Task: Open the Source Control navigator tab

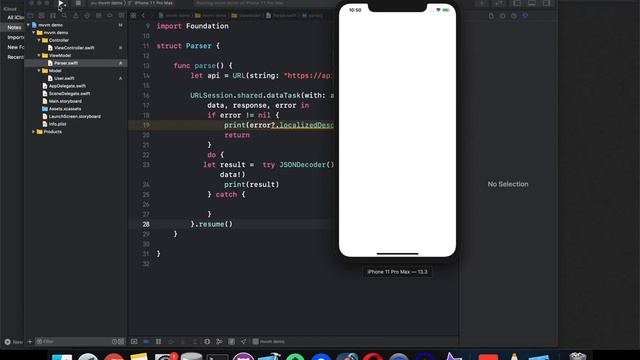Action: click(x=42, y=16)
